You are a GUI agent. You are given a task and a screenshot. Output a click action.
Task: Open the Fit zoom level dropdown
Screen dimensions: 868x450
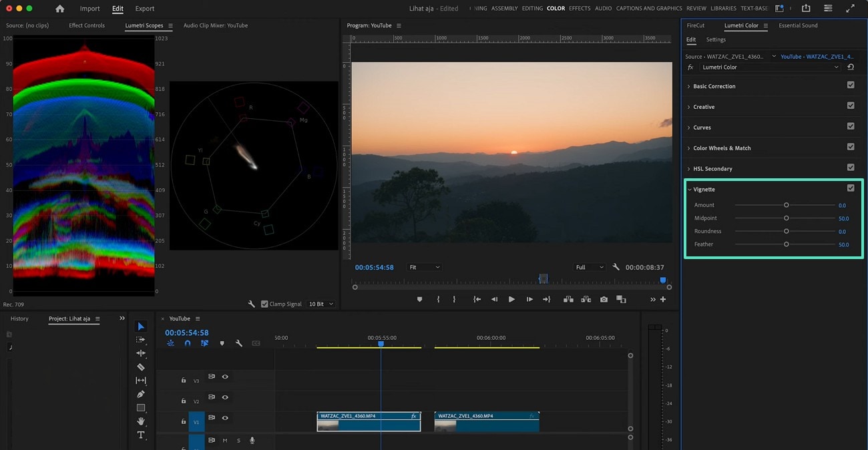pos(424,267)
